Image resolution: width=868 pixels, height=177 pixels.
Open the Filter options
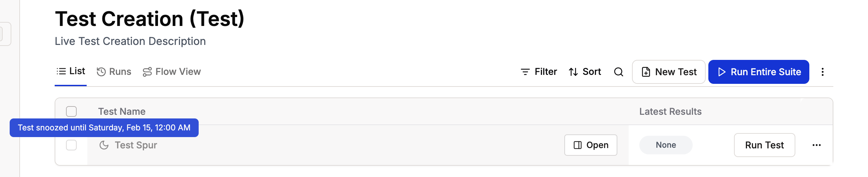click(x=538, y=72)
